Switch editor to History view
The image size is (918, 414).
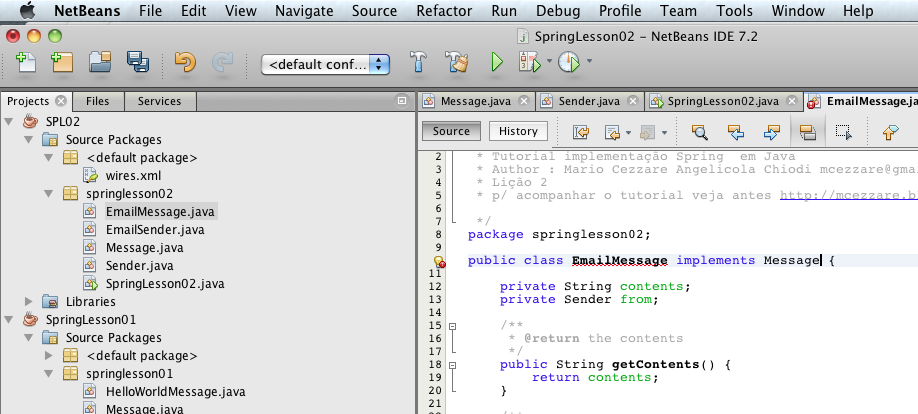point(518,131)
